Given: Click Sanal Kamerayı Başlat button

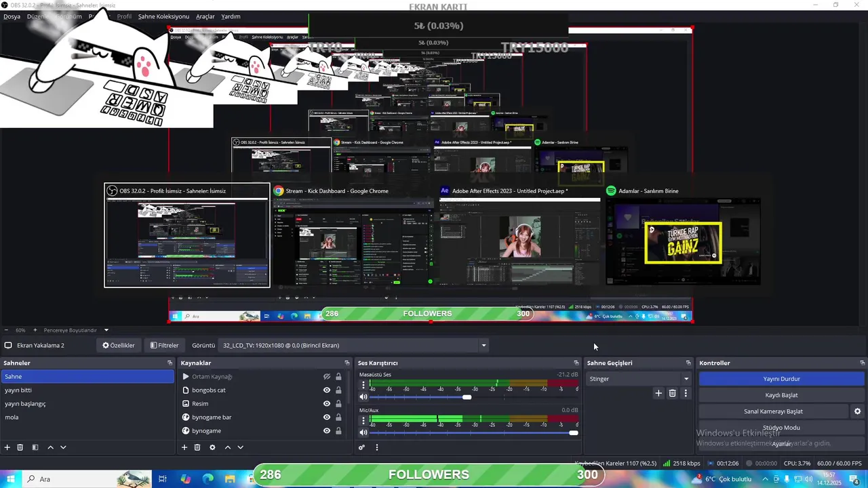Looking at the screenshot, I should click(x=773, y=411).
